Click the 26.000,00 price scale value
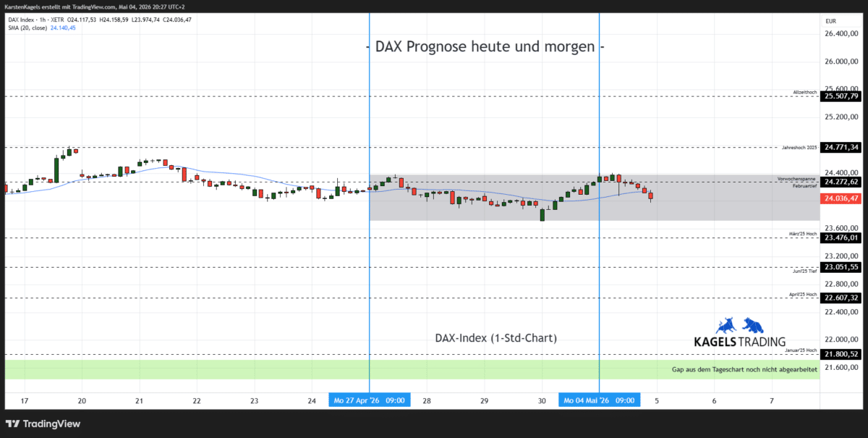The image size is (868, 438). click(841, 62)
